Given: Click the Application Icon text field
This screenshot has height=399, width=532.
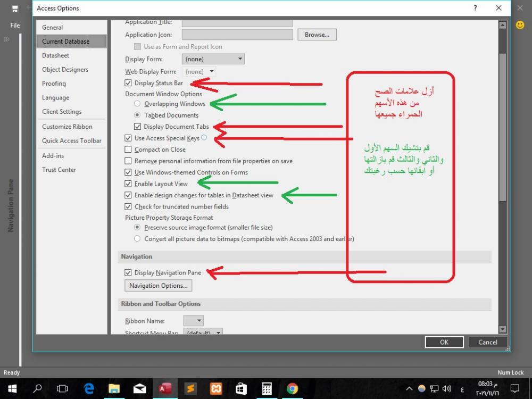Looking at the screenshot, I should coord(237,35).
